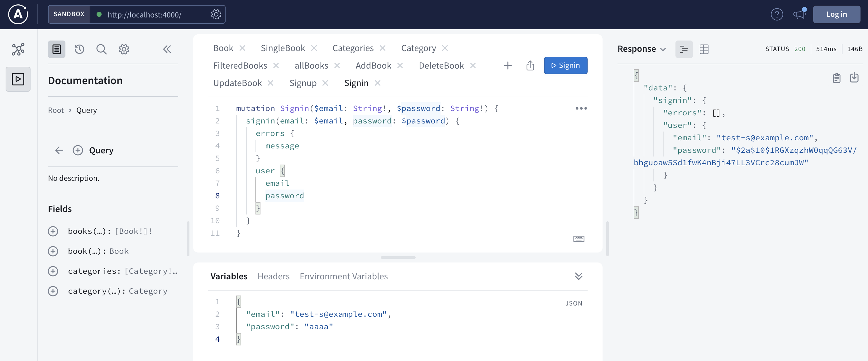868x361 pixels.
Task: Switch to the UpdateBook tab
Action: (237, 83)
